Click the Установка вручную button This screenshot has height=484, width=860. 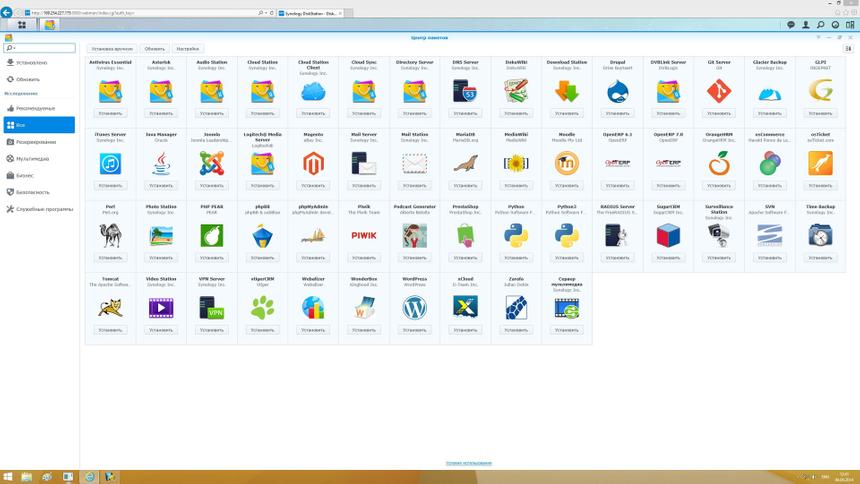112,49
